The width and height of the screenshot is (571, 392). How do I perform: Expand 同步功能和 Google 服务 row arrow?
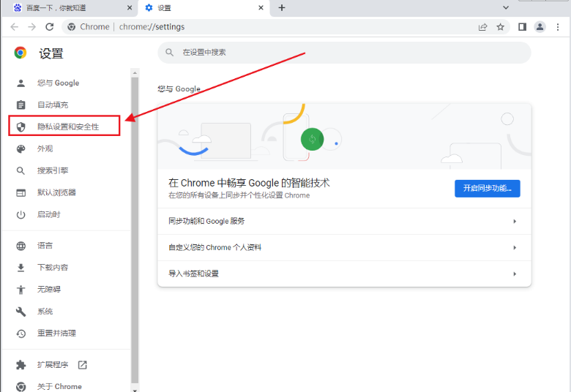click(515, 222)
